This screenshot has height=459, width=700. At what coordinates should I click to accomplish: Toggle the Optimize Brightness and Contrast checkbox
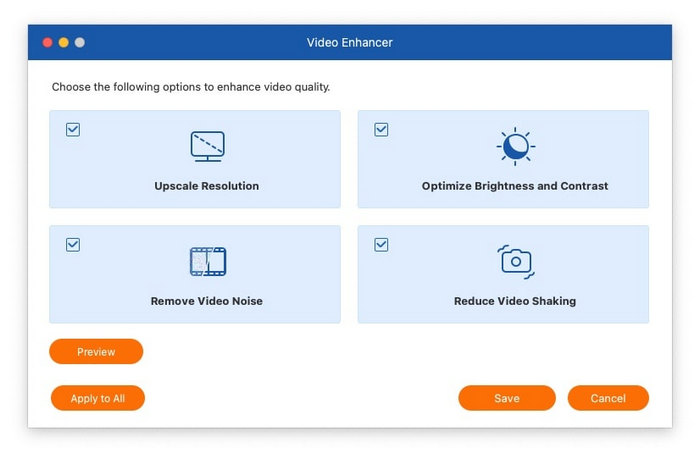point(381,130)
